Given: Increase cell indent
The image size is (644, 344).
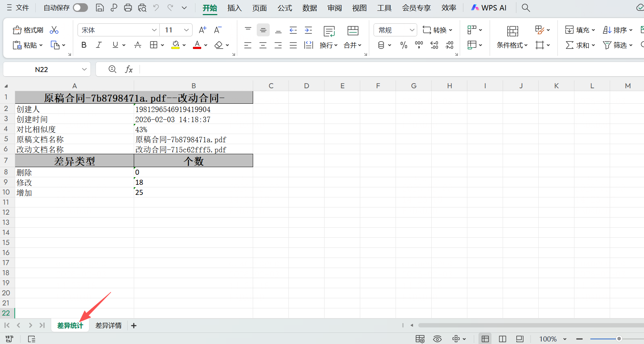Looking at the screenshot, I should [308, 30].
